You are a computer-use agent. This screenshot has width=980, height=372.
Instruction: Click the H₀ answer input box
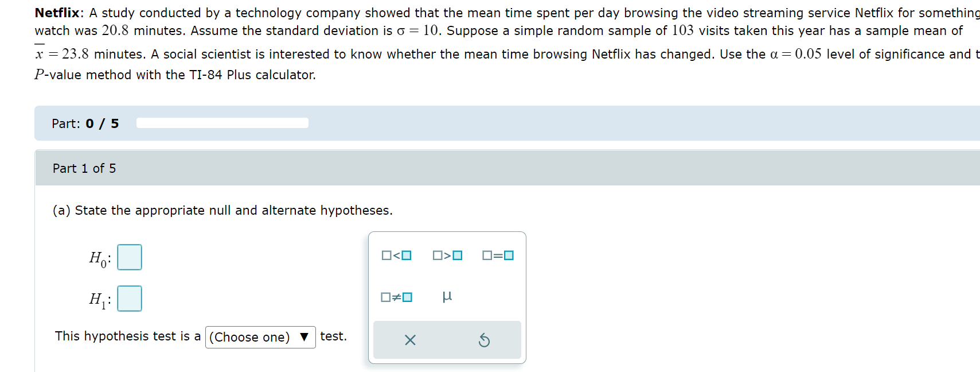point(129,257)
